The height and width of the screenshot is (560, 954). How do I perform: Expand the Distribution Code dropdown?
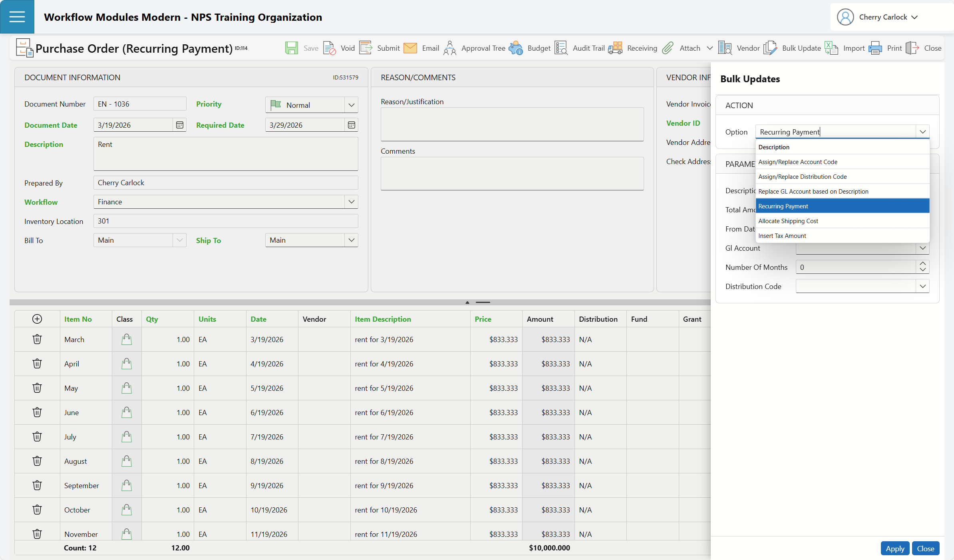click(922, 286)
